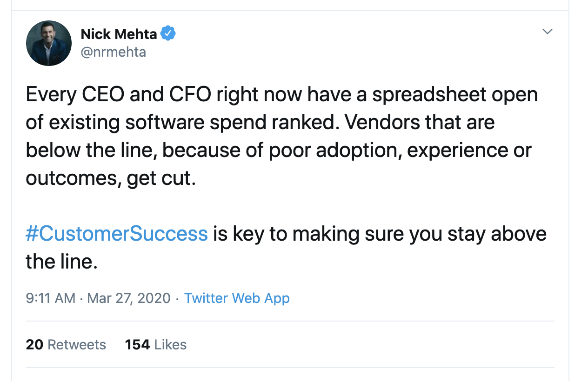
Task: Click the phrase "stay above" in the tweet
Action: point(497,234)
